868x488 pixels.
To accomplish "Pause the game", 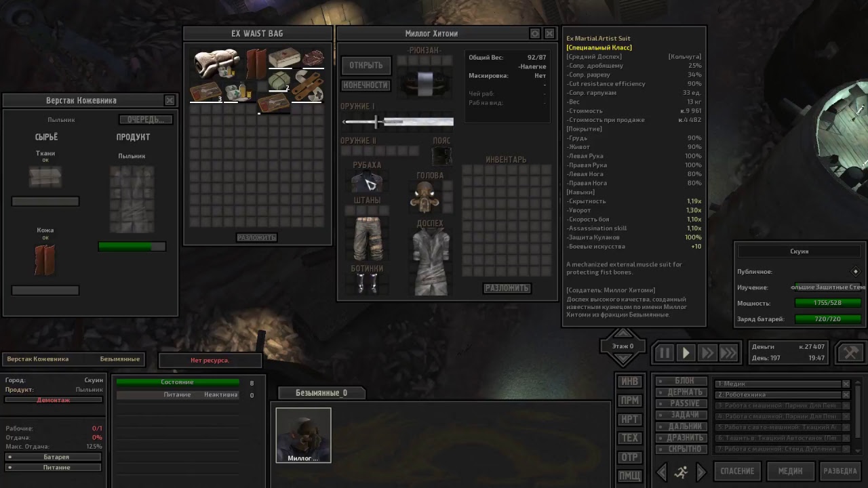I will [665, 352].
